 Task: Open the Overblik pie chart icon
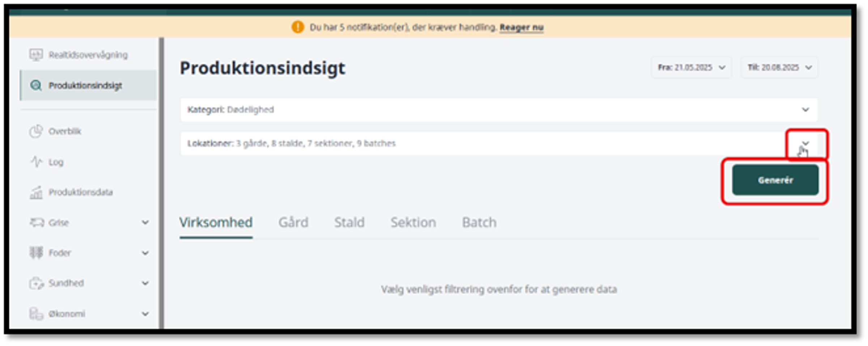pyautogui.click(x=36, y=131)
